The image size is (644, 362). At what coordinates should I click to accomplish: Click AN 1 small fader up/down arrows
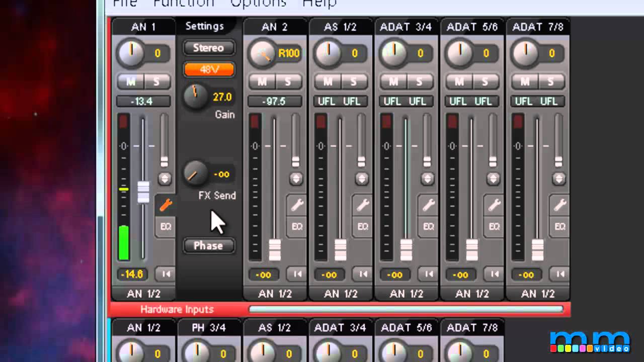165,178
